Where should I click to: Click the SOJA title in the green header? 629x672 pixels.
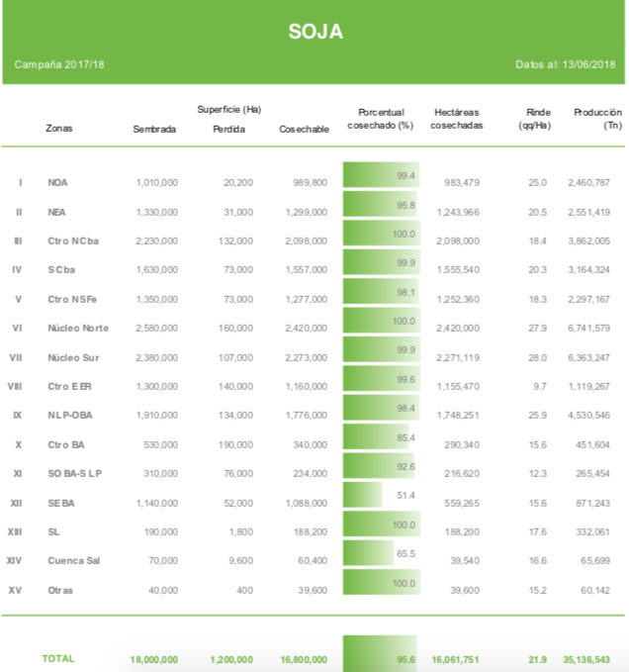[314, 32]
